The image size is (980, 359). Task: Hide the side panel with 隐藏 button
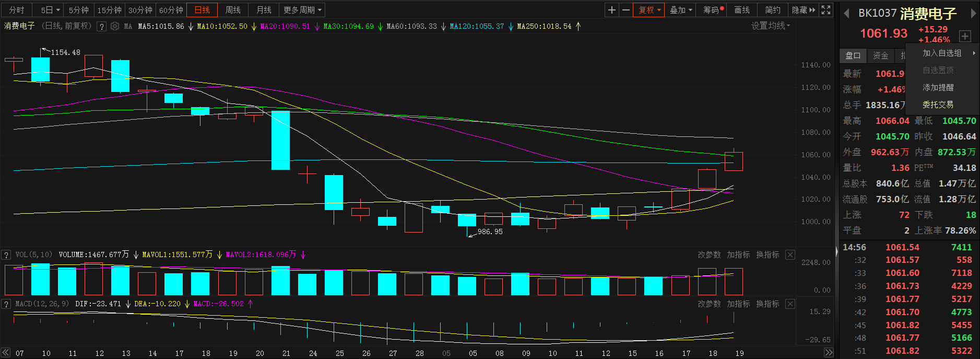[803, 10]
